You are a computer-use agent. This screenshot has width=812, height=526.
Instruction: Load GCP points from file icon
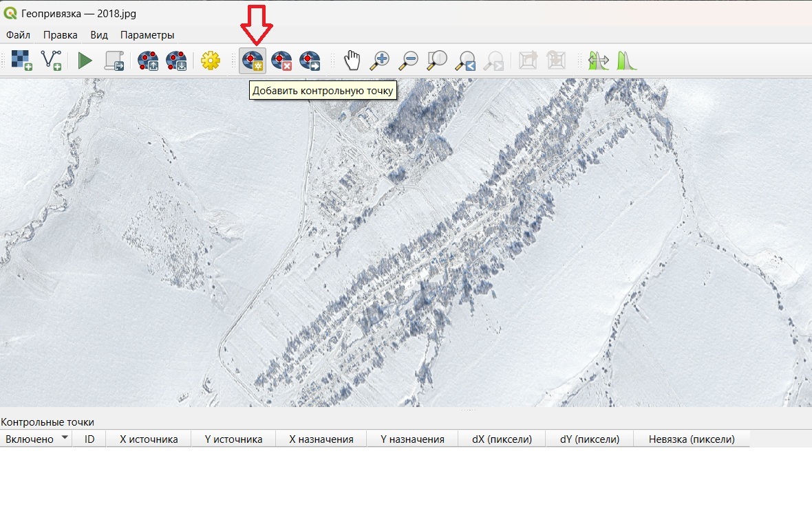pos(148,61)
